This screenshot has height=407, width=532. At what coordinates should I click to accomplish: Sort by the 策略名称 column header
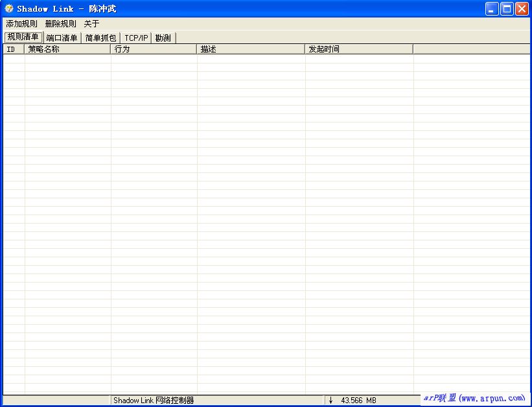[67, 49]
